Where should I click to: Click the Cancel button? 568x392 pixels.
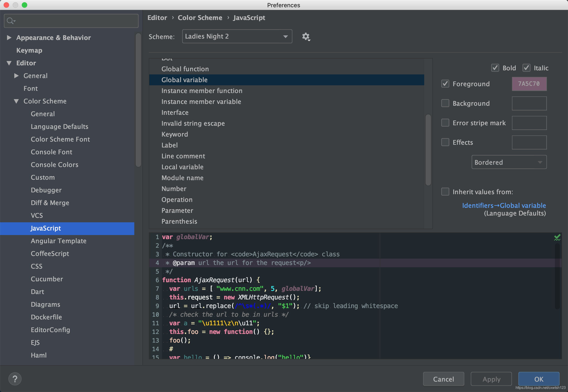coord(443,379)
